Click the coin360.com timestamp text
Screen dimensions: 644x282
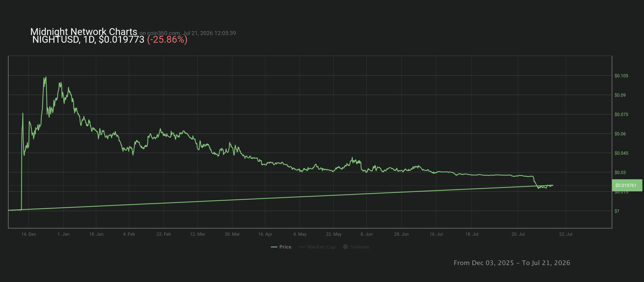click(188, 33)
